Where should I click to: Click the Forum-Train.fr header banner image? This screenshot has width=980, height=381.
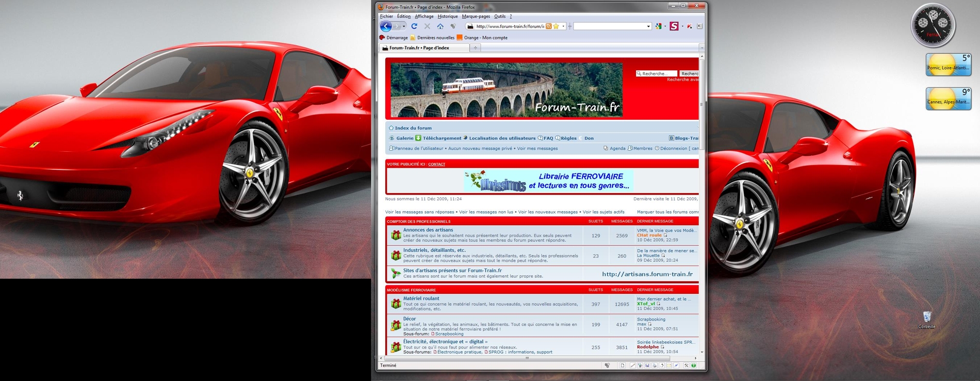[507, 90]
